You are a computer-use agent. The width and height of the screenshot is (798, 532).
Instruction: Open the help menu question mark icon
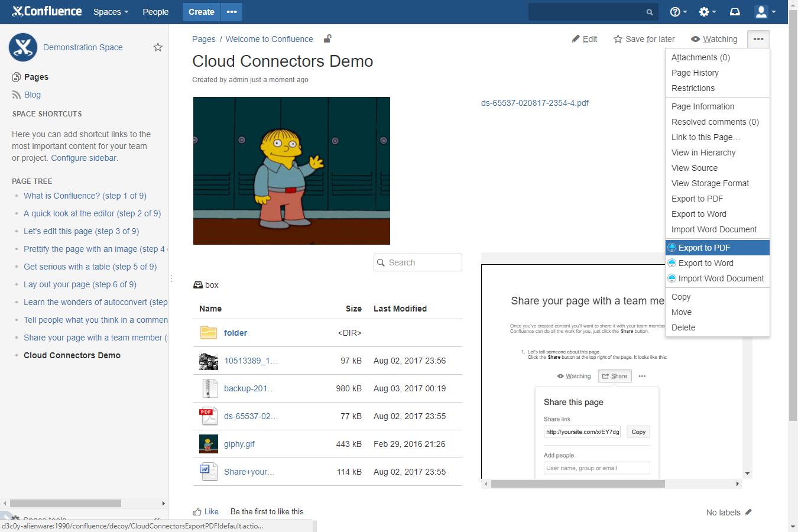click(678, 12)
